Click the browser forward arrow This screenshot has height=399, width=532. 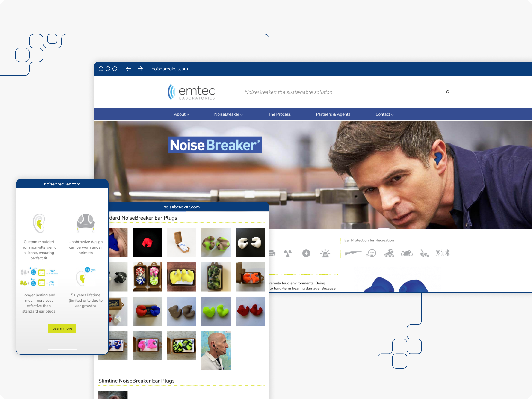point(140,69)
